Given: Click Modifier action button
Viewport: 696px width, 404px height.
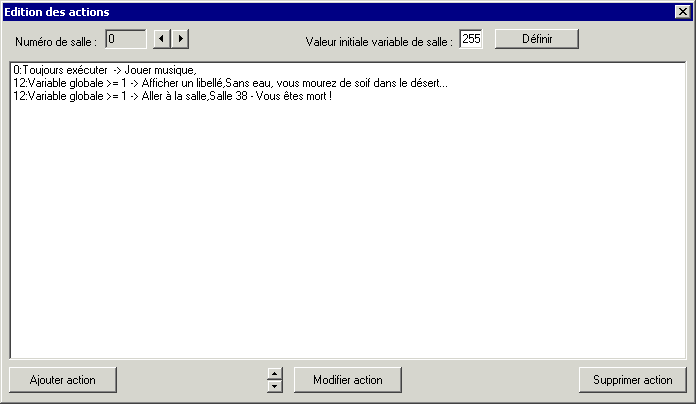Looking at the screenshot, I should point(348,380).
